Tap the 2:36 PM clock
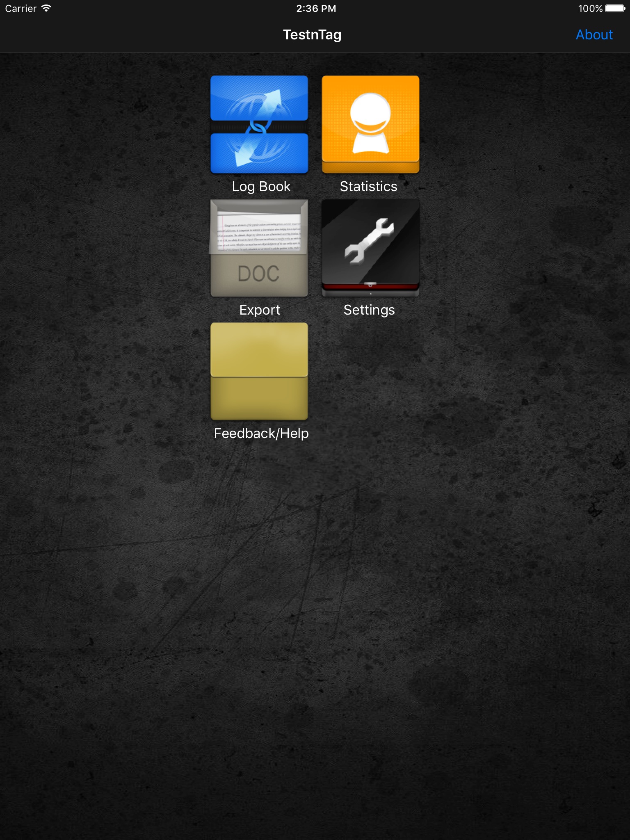The image size is (630, 840). 316,9
